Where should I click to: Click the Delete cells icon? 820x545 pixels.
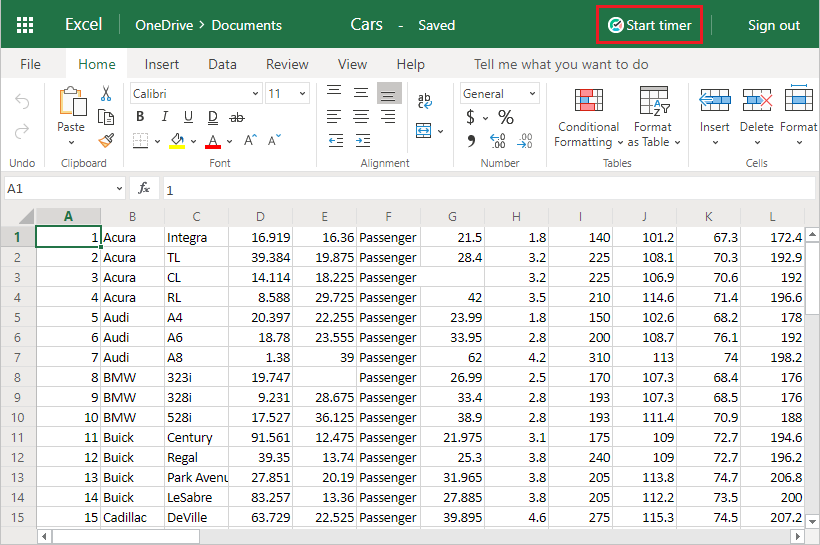coord(757,99)
